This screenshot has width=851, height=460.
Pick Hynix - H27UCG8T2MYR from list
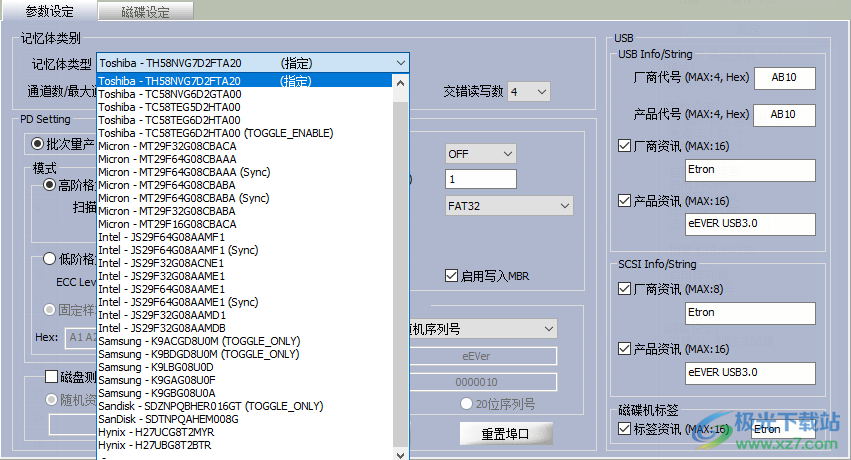pos(244,432)
